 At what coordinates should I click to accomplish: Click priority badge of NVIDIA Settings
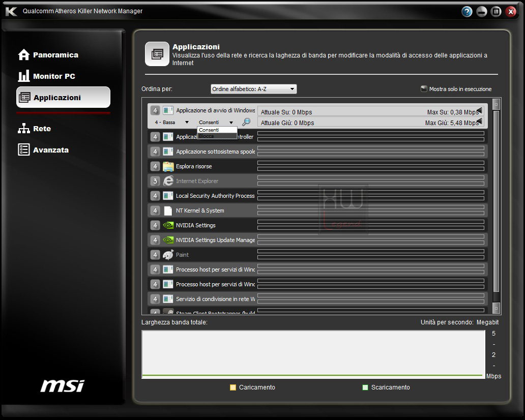coord(155,225)
